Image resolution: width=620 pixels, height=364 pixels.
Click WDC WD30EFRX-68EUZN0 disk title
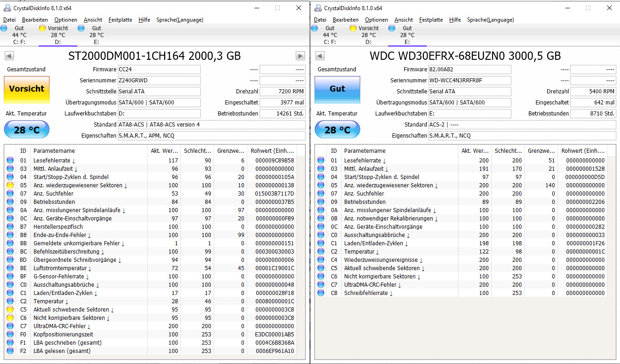point(465,56)
